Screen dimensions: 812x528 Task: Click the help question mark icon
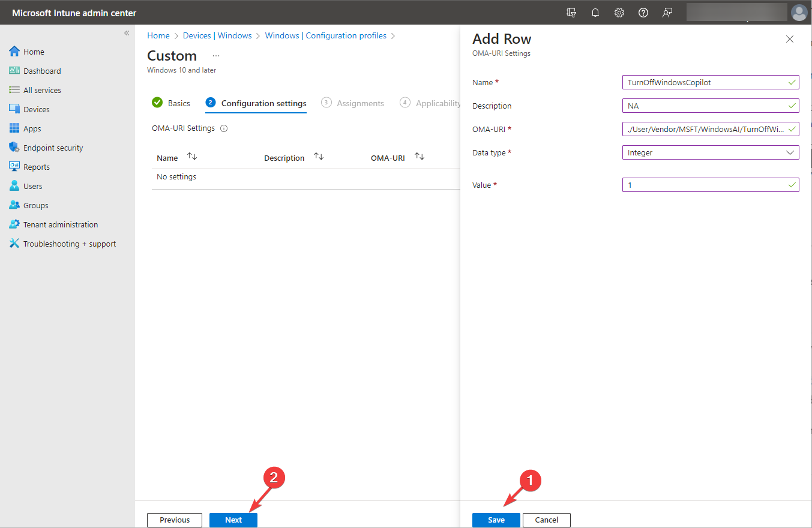(x=643, y=13)
